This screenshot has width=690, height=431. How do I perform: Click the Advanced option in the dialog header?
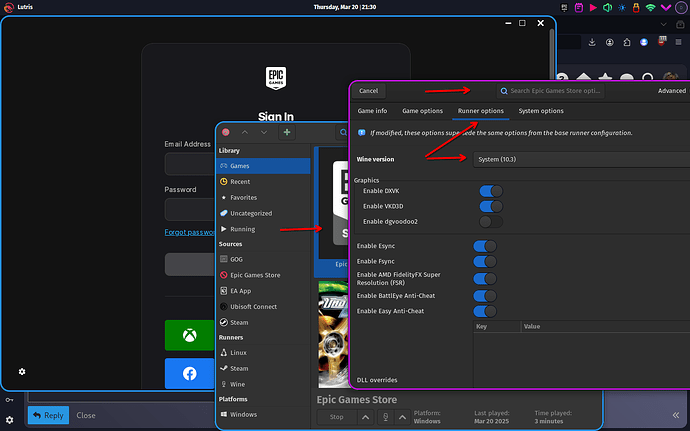(x=672, y=91)
